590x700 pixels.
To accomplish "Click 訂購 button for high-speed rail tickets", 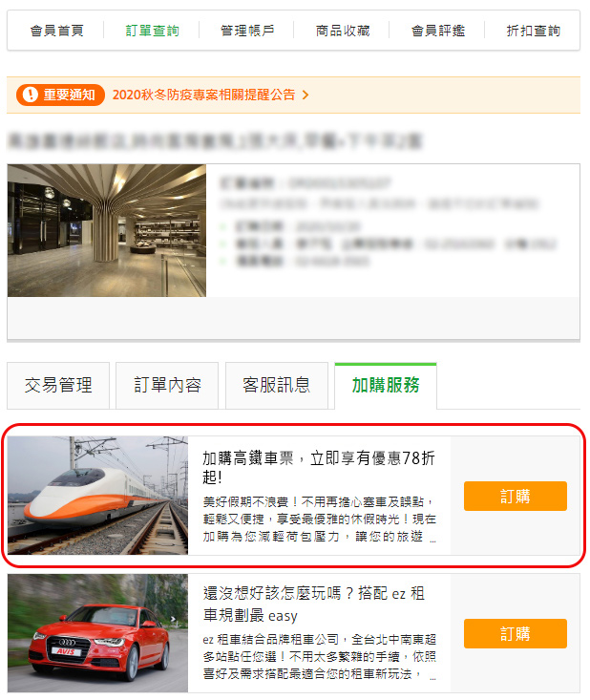I will click(x=516, y=496).
